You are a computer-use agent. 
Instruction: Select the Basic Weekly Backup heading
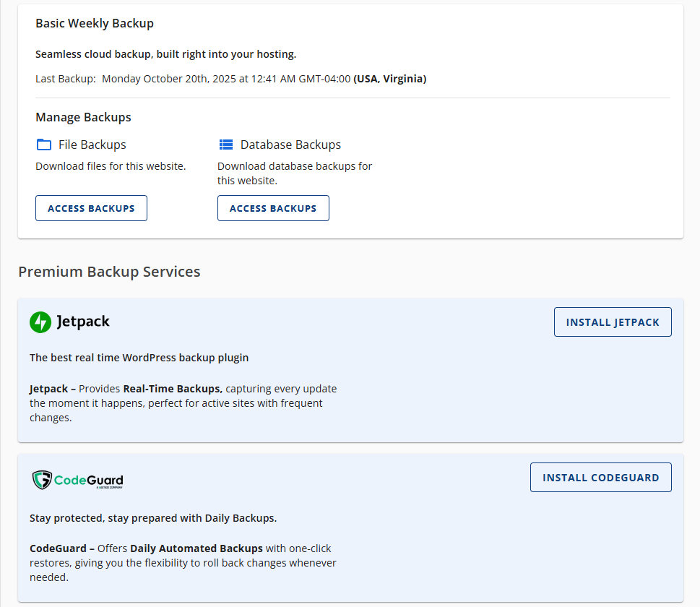[94, 23]
